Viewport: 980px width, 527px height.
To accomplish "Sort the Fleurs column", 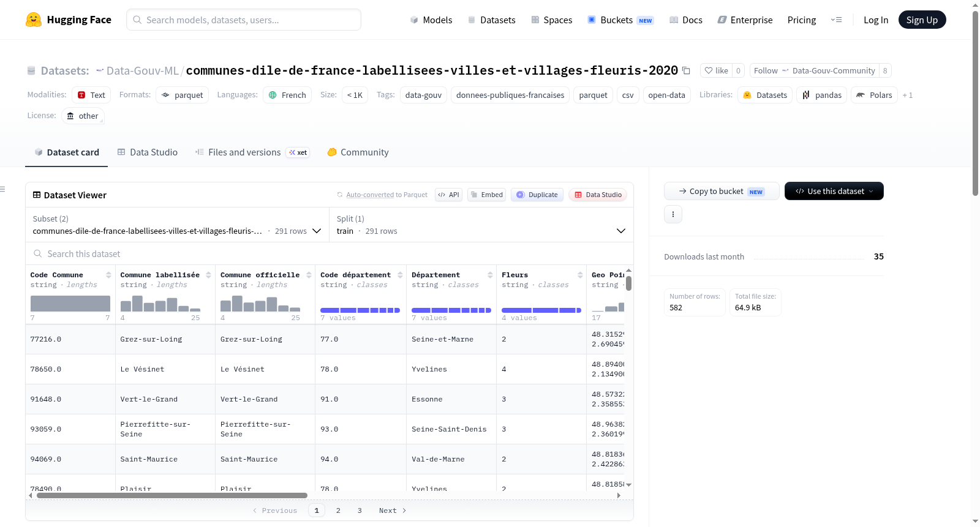I will pos(580,275).
